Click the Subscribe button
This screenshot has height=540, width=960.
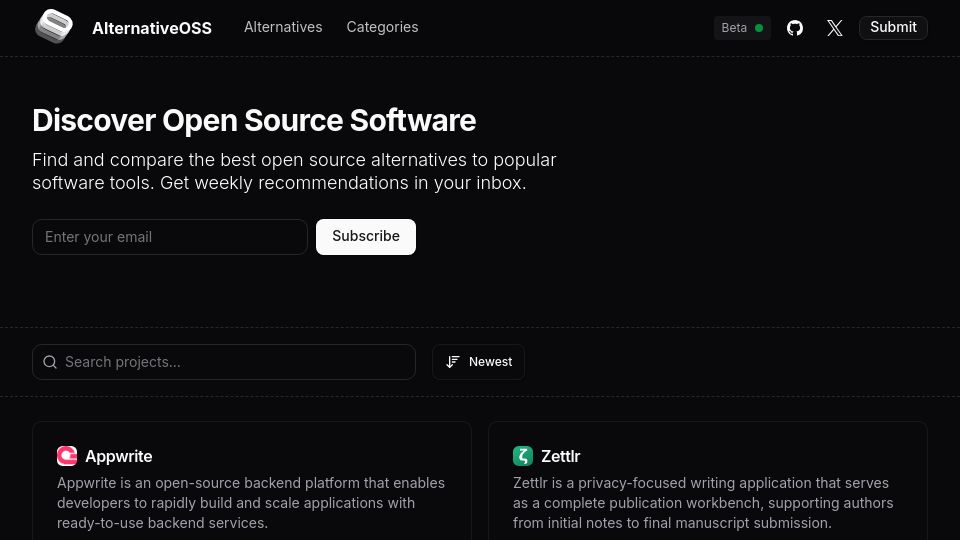point(366,236)
